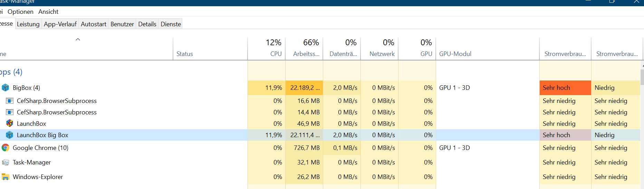Click the 22.189,2 memory value of BigBox

304,88
